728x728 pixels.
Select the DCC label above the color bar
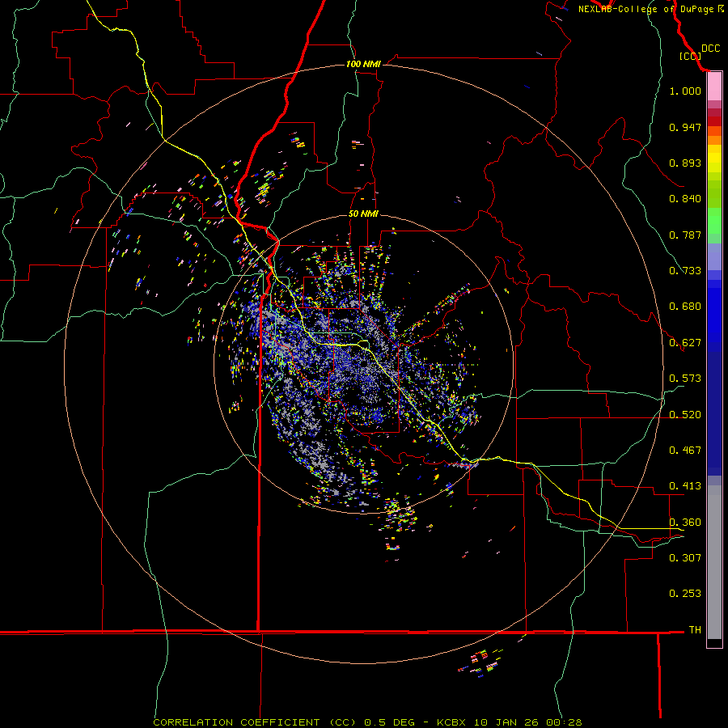tap(710, 49)
